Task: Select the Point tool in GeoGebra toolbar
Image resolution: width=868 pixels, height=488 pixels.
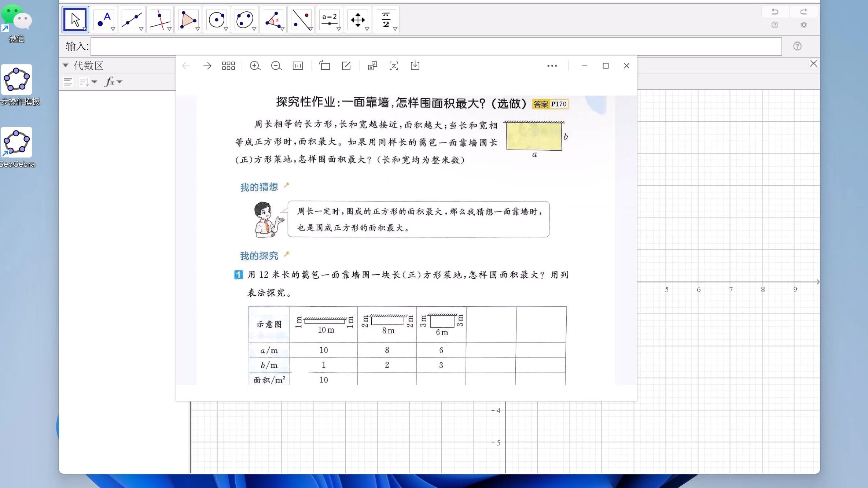Action: pos(104,19)
